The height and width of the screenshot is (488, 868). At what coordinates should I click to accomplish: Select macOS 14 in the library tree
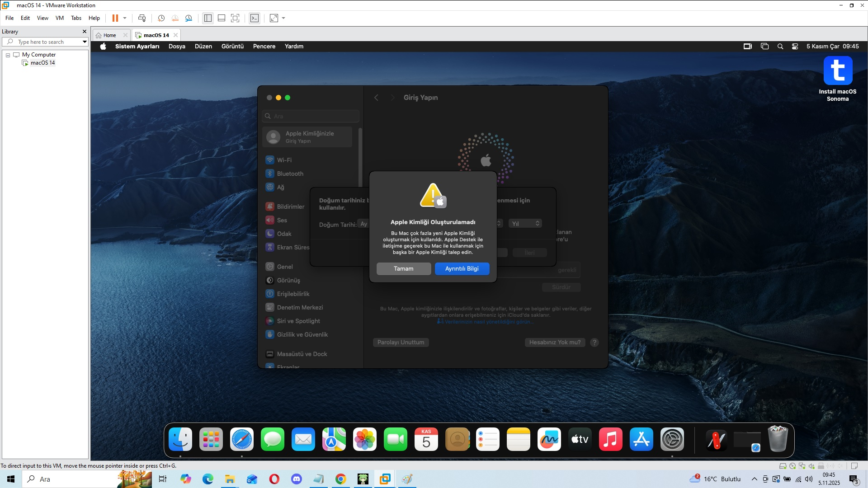pyautogui.click(x=42, y=63)
